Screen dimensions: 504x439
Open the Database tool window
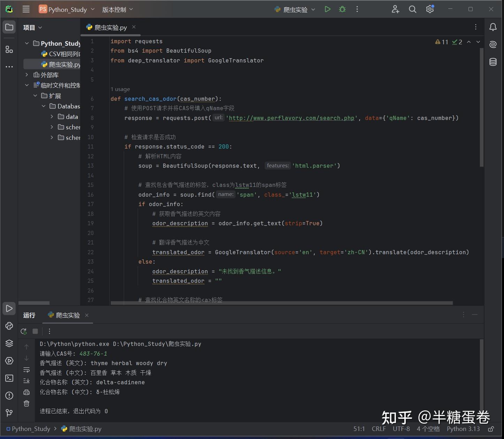click(493, 62)
